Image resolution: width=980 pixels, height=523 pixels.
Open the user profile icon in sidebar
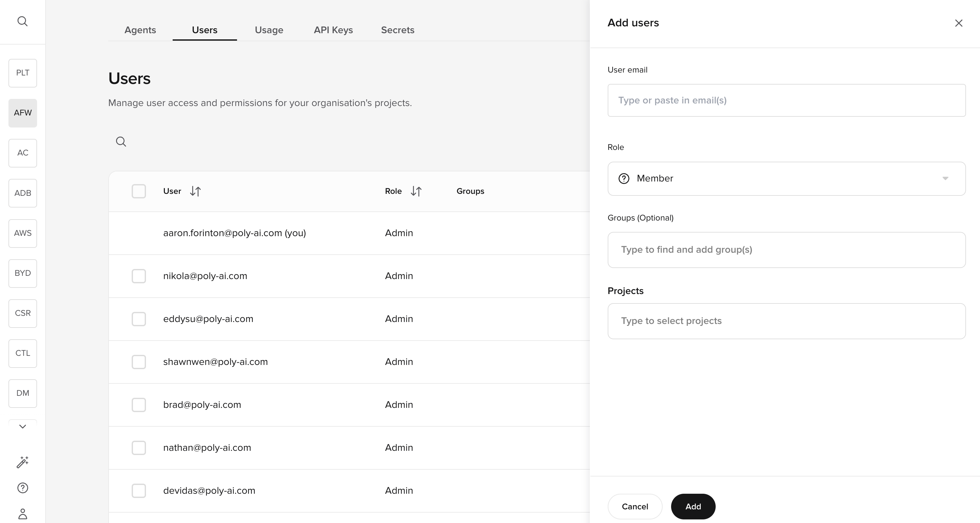(x=22, y=514)
